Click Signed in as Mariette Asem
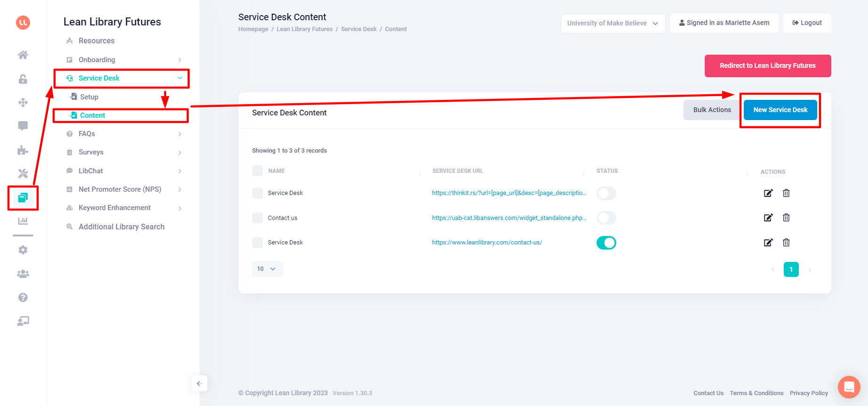This screenshot has height=406, width=868. click(x=724, y=23)
